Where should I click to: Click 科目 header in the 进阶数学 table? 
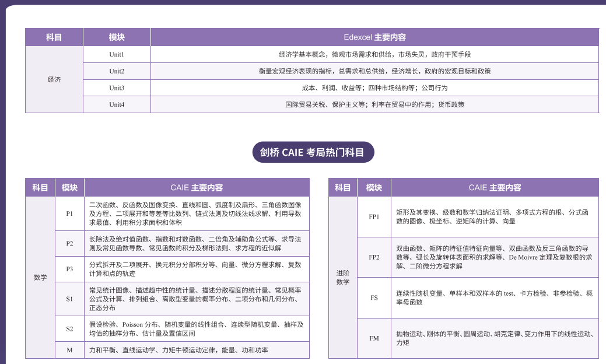pyautogui.click(x=343, y=187)
